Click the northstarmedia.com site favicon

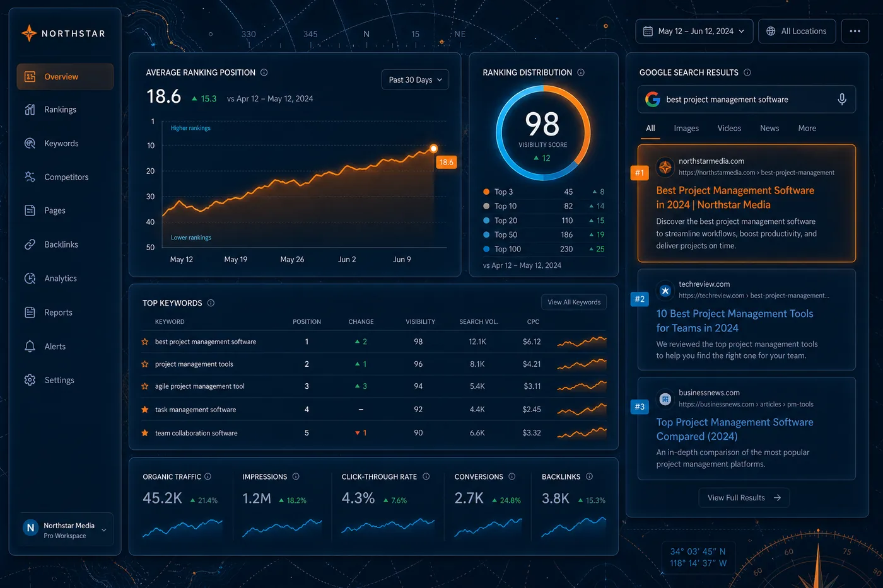[x=665, y=167]
